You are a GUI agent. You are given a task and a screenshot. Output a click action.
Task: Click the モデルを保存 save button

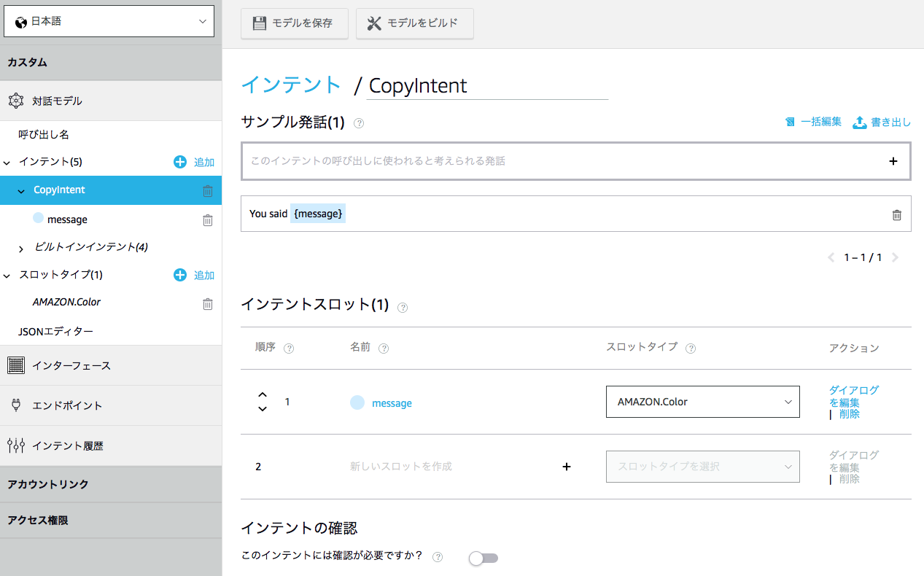coord(295,23)
